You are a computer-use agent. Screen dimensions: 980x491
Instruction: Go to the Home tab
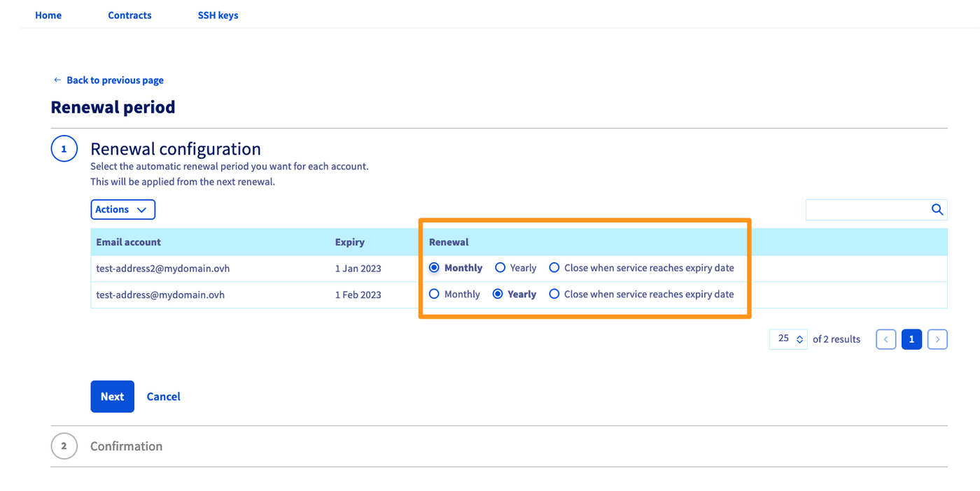[48, 15]
